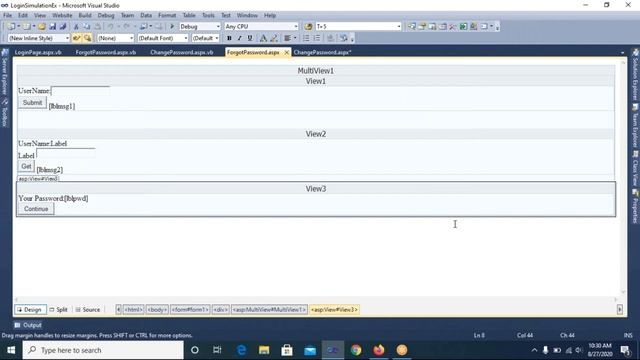Open the Solution Explorer toolbar icon
The height and width of the screenshot is (360, 640).
pyautogui.click(x=411, y=27)
